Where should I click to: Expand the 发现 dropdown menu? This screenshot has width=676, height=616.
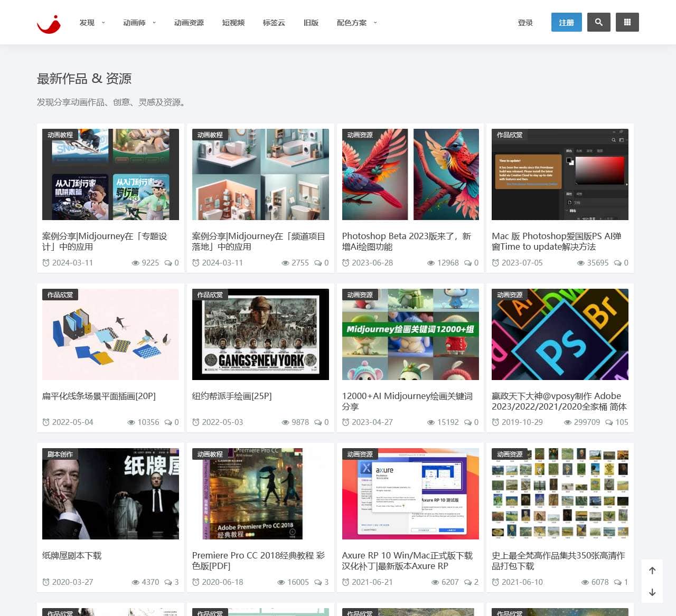[x=92, y=23]
